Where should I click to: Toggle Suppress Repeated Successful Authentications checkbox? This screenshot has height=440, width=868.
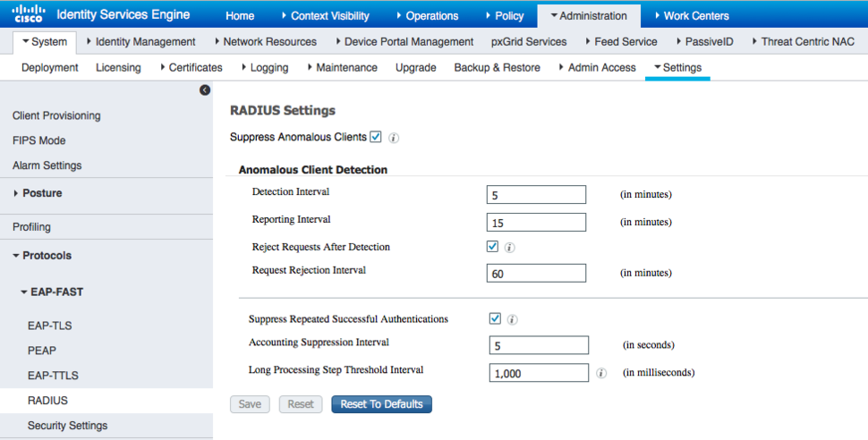pos(495,318)
